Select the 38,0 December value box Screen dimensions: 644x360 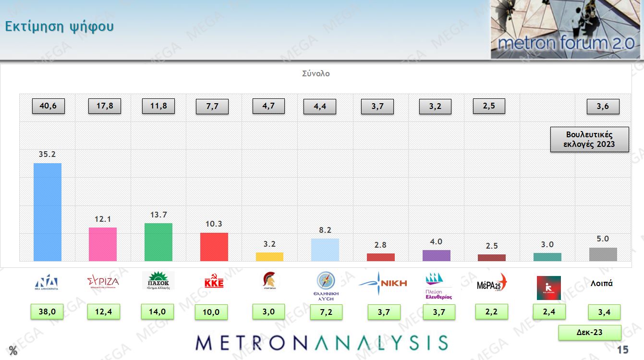(x=47, y=312)
